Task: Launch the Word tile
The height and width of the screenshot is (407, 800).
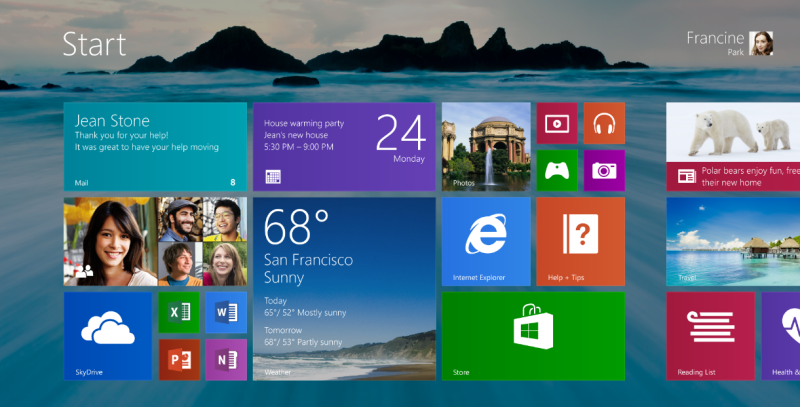Action: coord(226,312)
